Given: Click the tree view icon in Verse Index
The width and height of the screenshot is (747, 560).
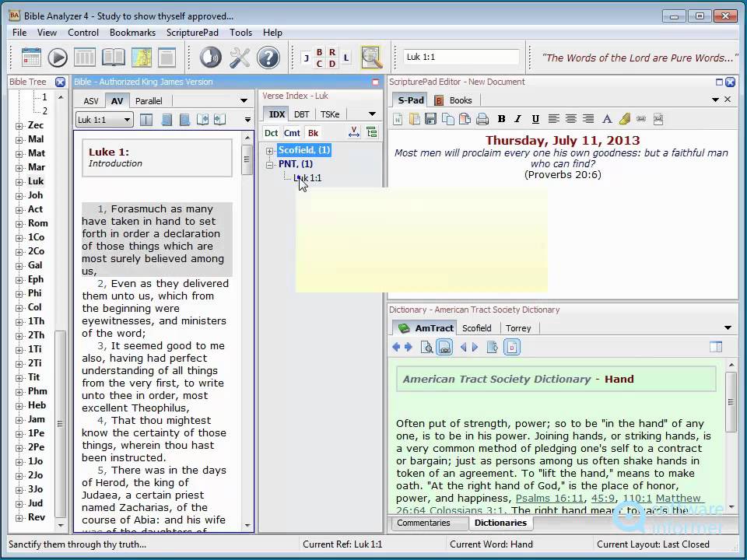Looking at the screenshot, I should [x=372, y=132].
